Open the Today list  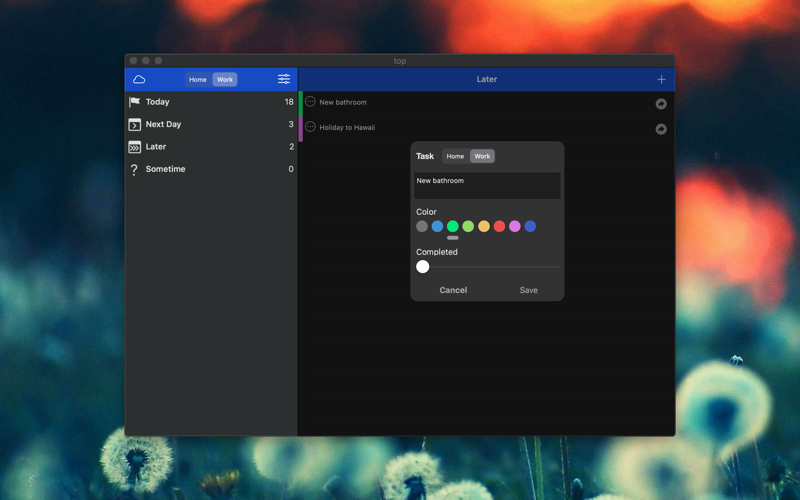coord(211,102)
